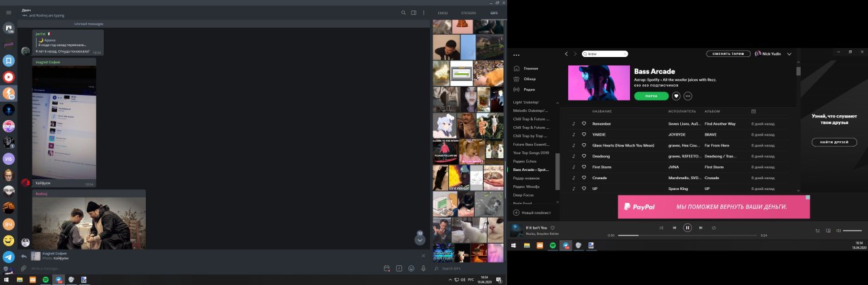Toggle repeat in Spotify player
Viewport: 868px width, 285px height.
[x=713, y=228]
